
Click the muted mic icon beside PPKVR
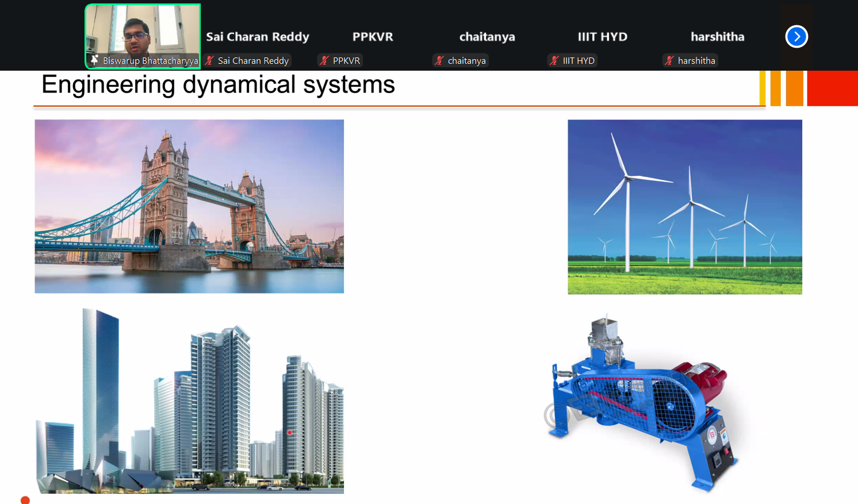click(x=325, y=60)
